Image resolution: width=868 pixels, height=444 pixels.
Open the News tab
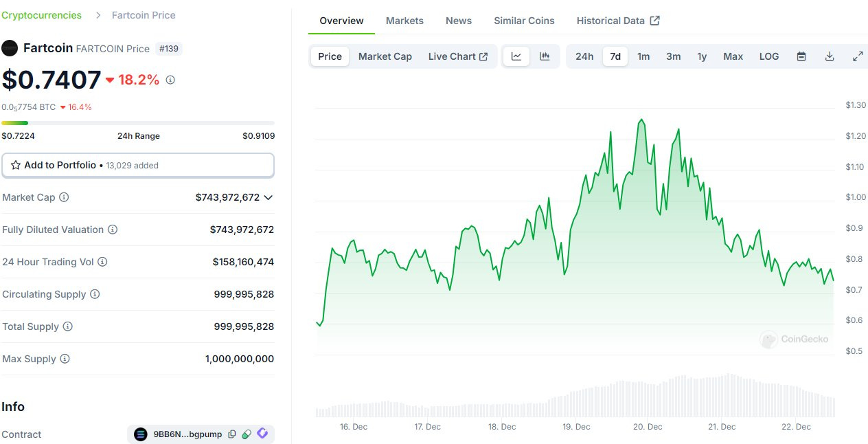pyautogui.click(x=459, y=21)
